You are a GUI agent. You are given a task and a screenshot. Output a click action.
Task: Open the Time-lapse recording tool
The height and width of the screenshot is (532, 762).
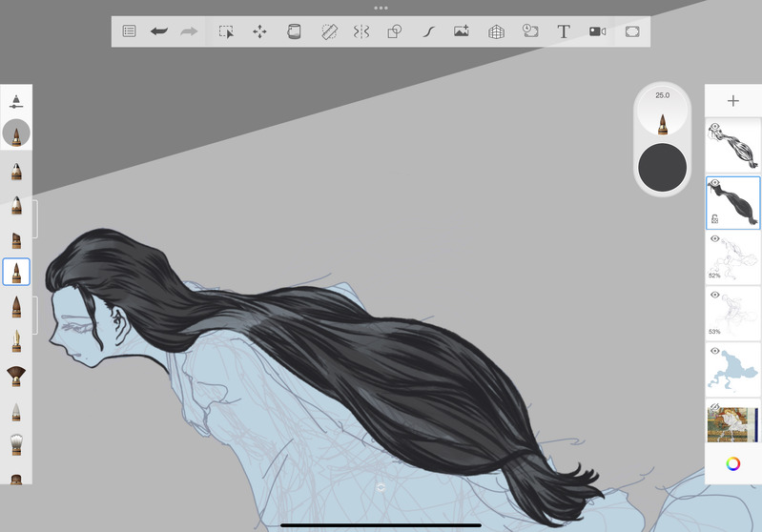pos(529,31)
